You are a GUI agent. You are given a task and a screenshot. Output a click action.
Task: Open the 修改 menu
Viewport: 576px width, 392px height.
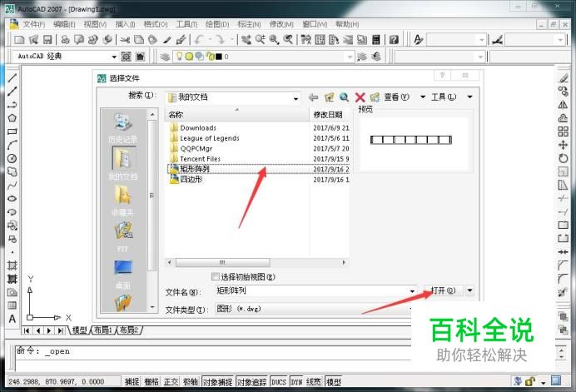[x=281, y=24]
